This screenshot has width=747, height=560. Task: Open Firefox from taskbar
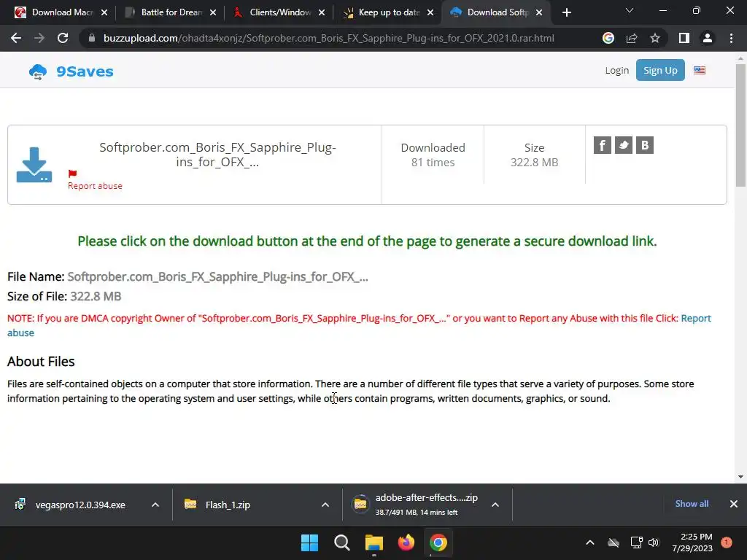(406, 542)
